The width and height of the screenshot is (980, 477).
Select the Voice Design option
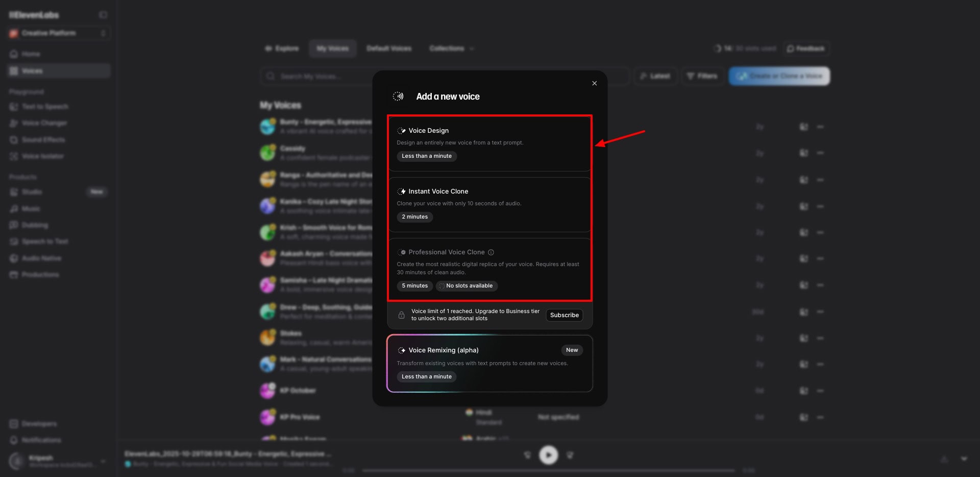click(x=489, y=143)
